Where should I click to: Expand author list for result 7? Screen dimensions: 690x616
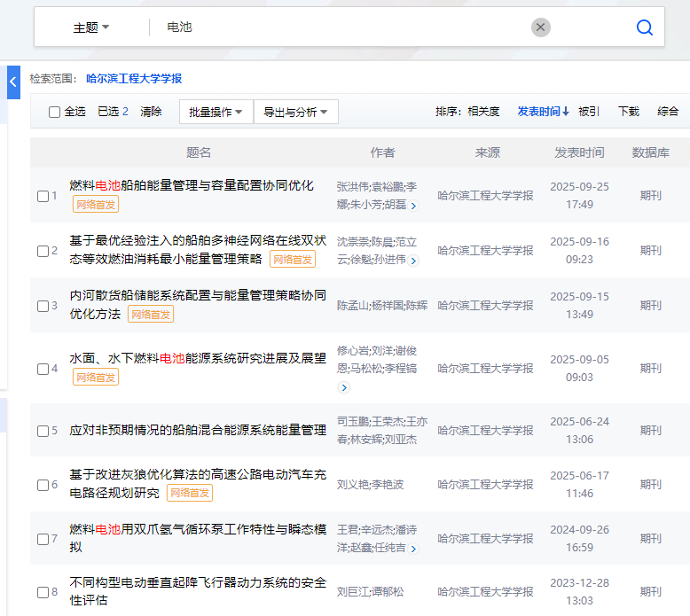tap(413, 549)
